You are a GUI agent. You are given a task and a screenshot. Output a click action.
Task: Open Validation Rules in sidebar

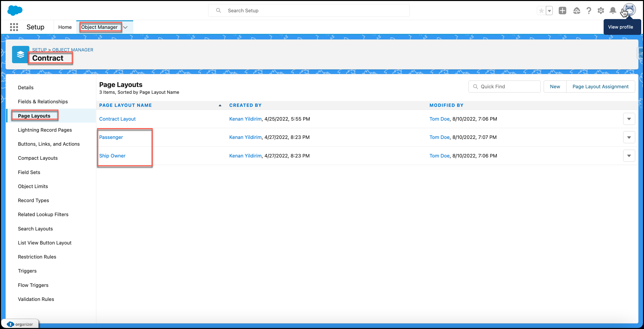36,299
